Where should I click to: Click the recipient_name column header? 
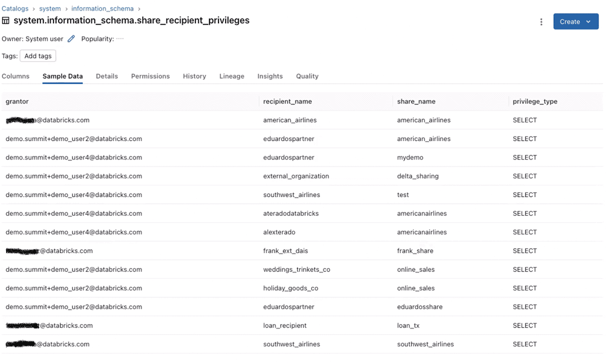click(287, 102)
